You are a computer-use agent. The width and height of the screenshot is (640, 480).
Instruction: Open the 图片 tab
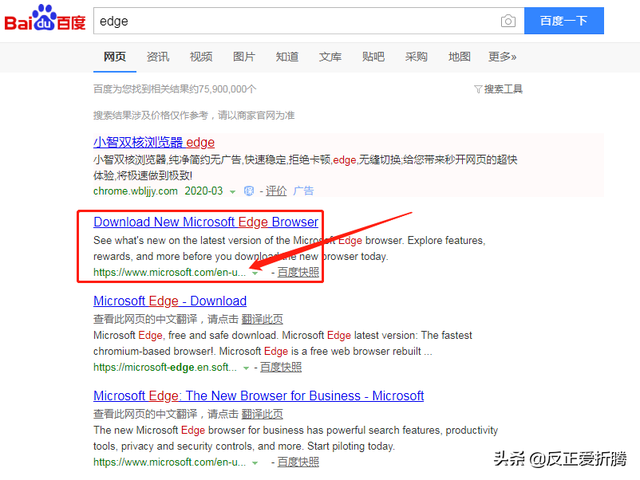coord(244,57)
